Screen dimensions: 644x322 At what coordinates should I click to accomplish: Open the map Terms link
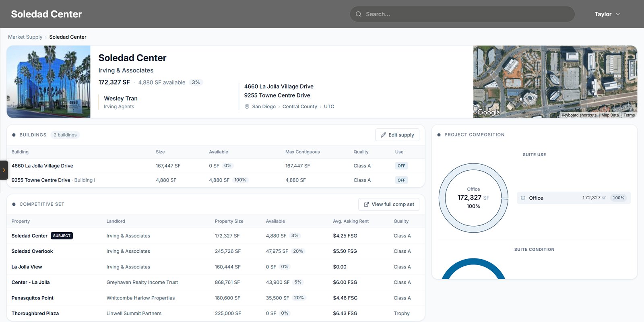(x=629, y=115)
